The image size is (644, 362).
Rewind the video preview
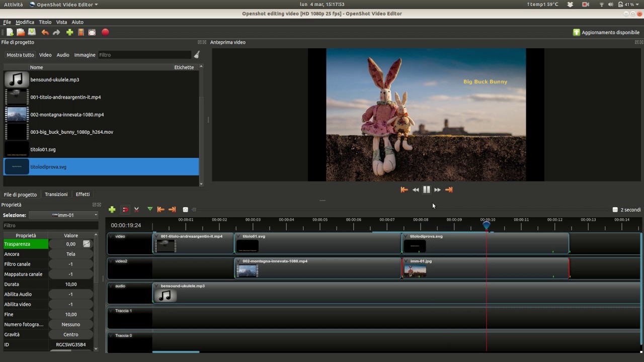pyautogui.click(x=416, y=190)
